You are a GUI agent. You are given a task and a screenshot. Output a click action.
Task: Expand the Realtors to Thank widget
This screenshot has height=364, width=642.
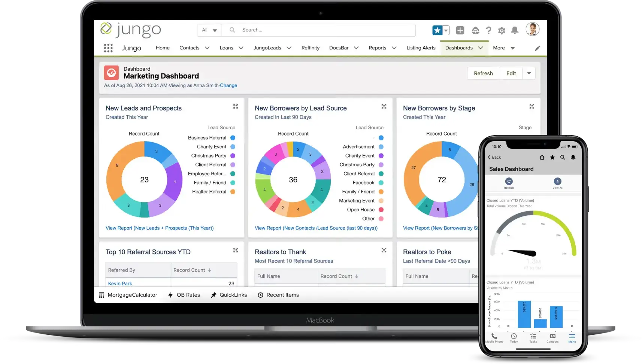[384, 250]
